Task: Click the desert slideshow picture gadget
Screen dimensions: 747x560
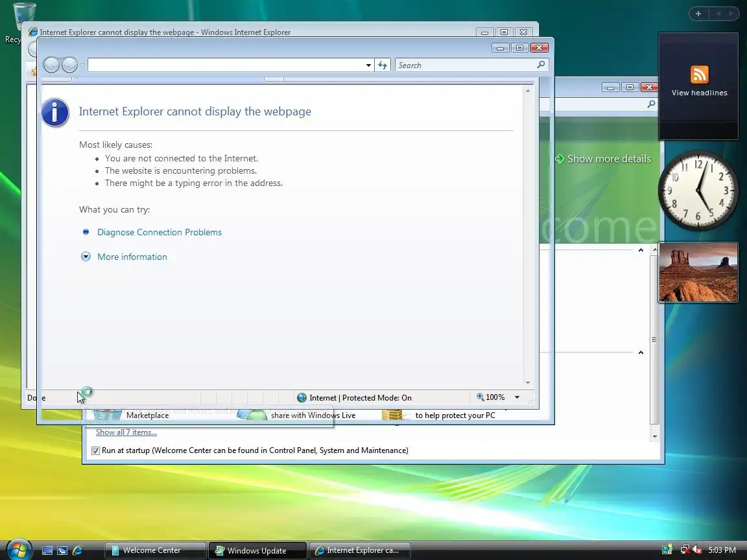Action: coord(698,272)
